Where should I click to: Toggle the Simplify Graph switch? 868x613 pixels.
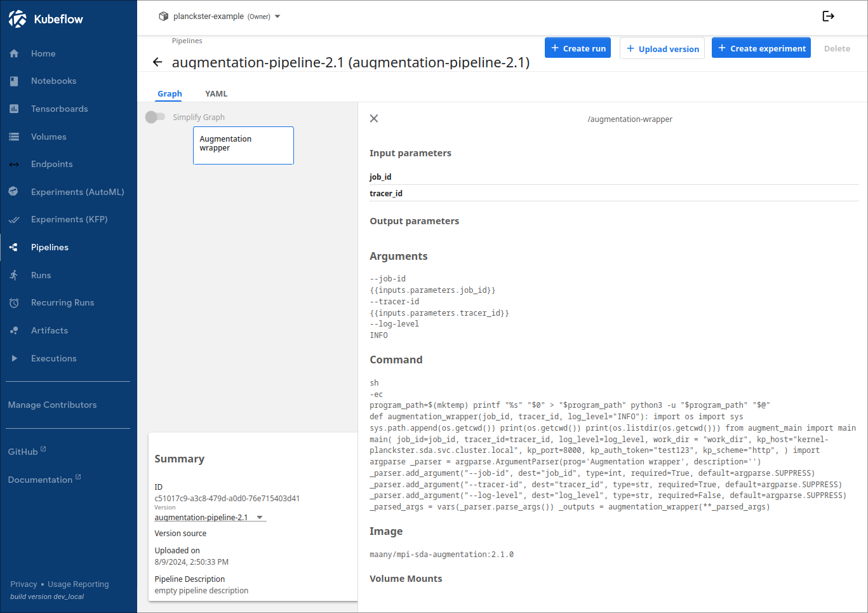click(155, 117)
